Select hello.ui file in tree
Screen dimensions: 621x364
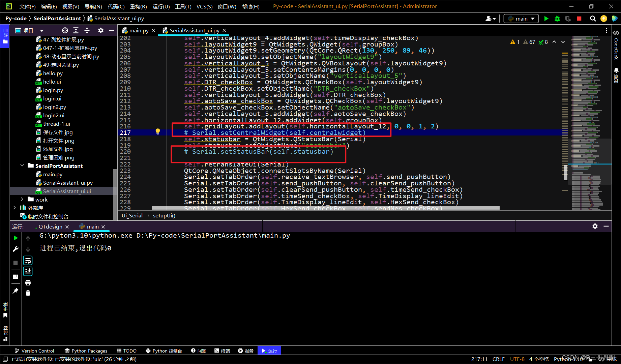[x=52, y=82]
